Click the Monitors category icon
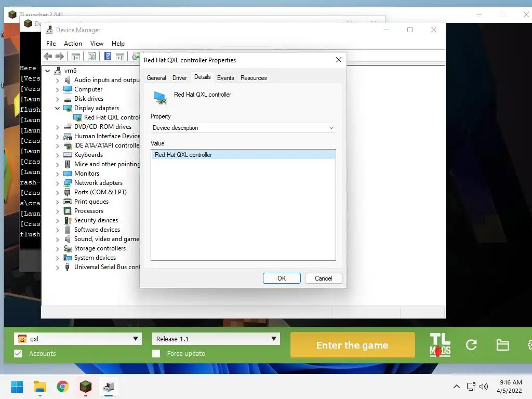The height and width of the screenshot is (399, 532). [x=68, y=174]
